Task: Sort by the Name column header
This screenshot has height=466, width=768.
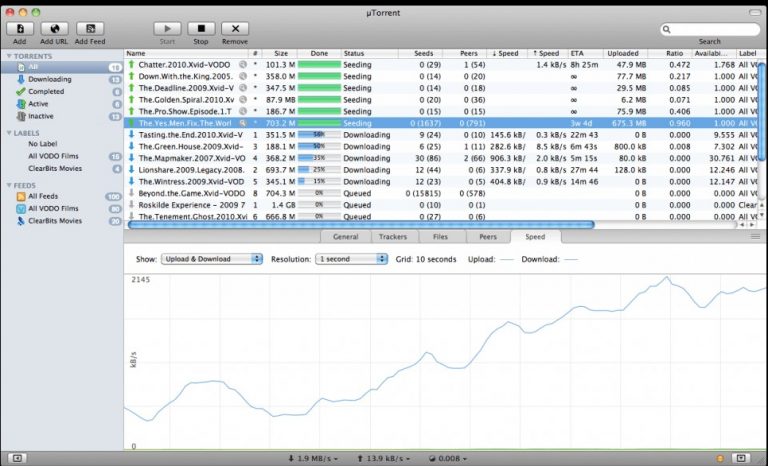Action: point(186,53)
